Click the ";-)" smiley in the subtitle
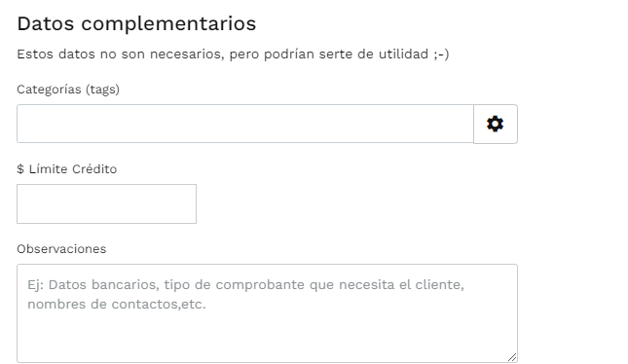Viewport: 628px width, 364px height. (x=441, y=55)
